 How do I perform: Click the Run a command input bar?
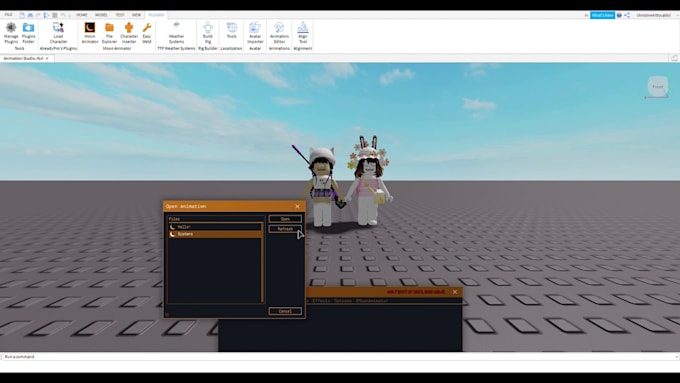340,357
